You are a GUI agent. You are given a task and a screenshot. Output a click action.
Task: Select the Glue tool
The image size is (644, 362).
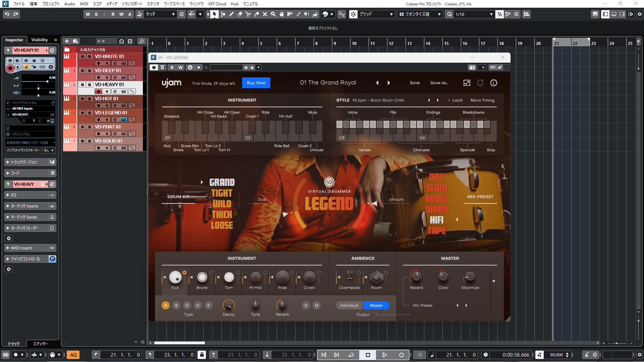(x=257, y=14)
